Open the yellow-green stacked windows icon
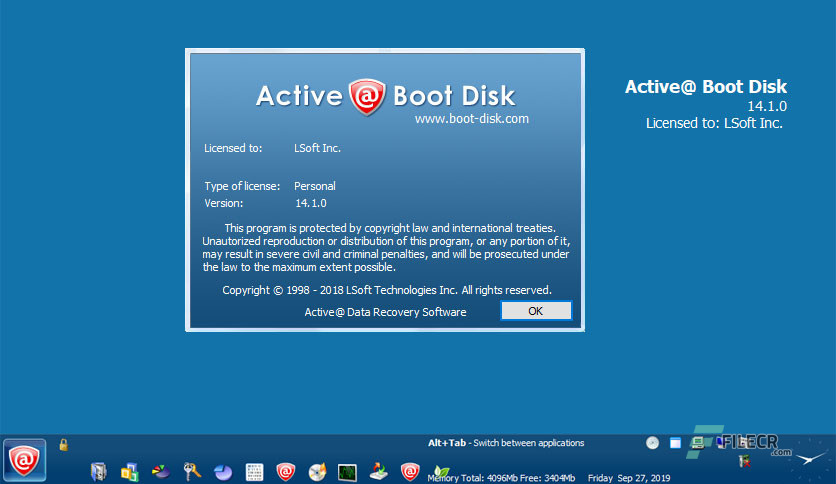 click(x=130, y=472)
